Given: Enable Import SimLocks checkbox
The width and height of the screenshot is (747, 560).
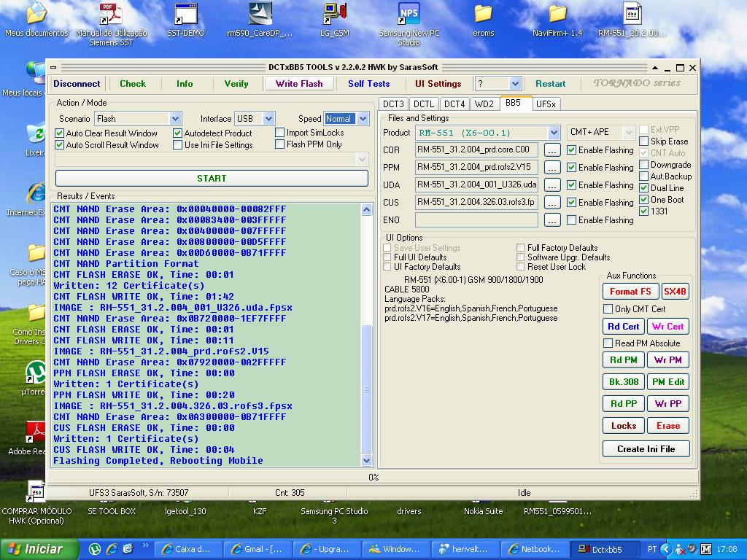Looking at the screenshot, I should click(280, 133).
